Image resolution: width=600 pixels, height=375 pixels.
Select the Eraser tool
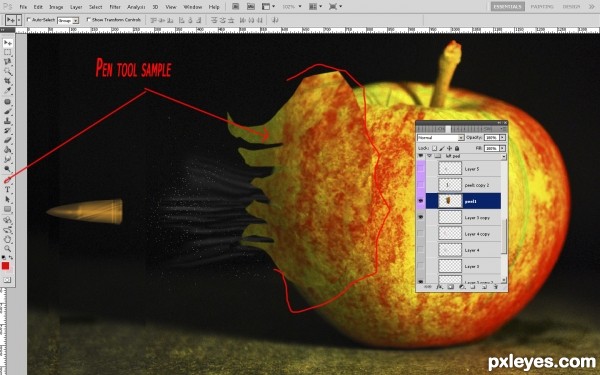[8, 140]
